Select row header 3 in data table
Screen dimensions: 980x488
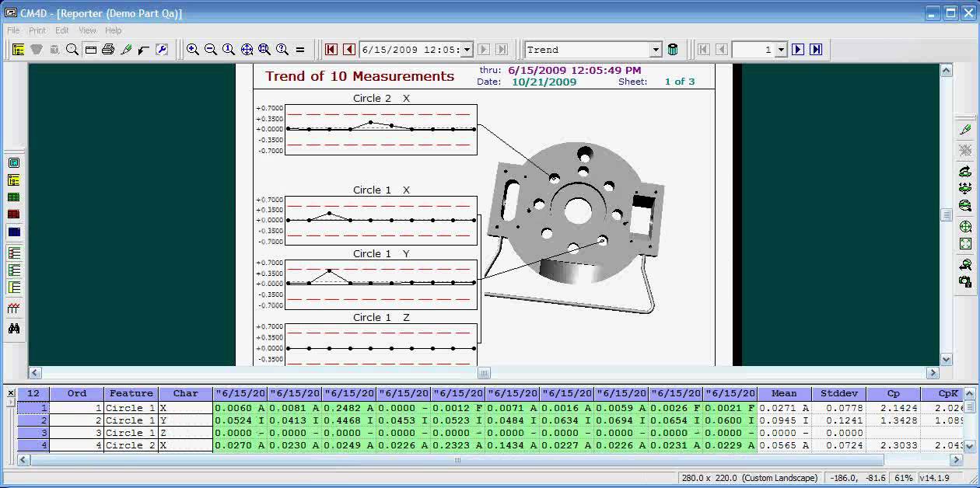pos(33,433)
